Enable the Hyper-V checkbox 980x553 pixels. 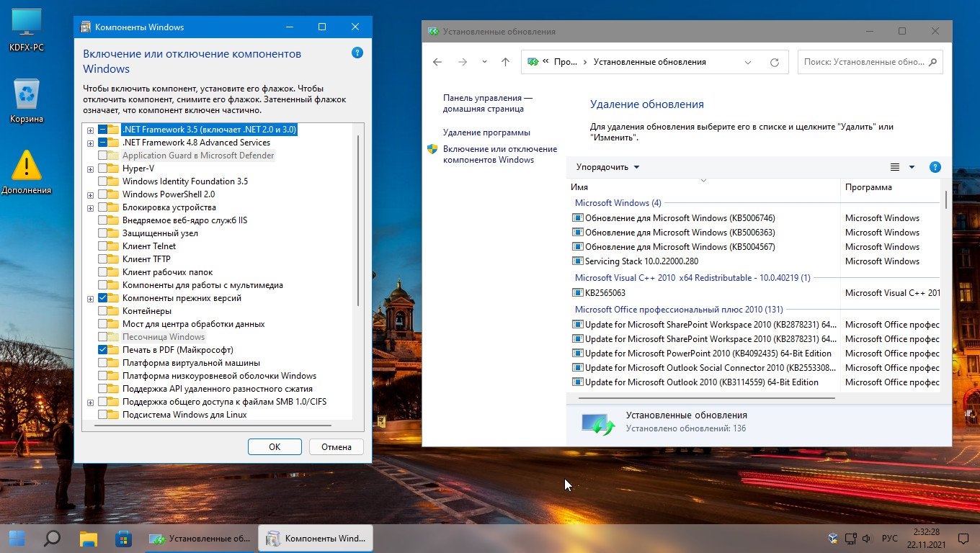point(103,168)
